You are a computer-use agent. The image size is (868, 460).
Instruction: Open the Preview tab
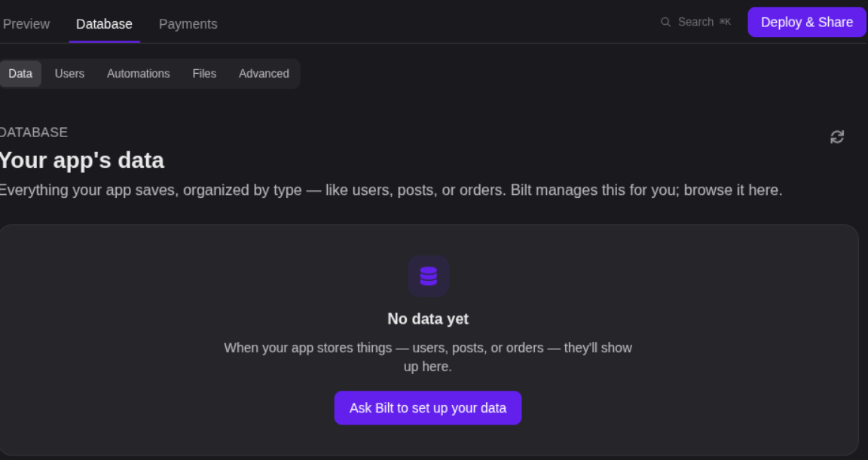pos(26,24)
